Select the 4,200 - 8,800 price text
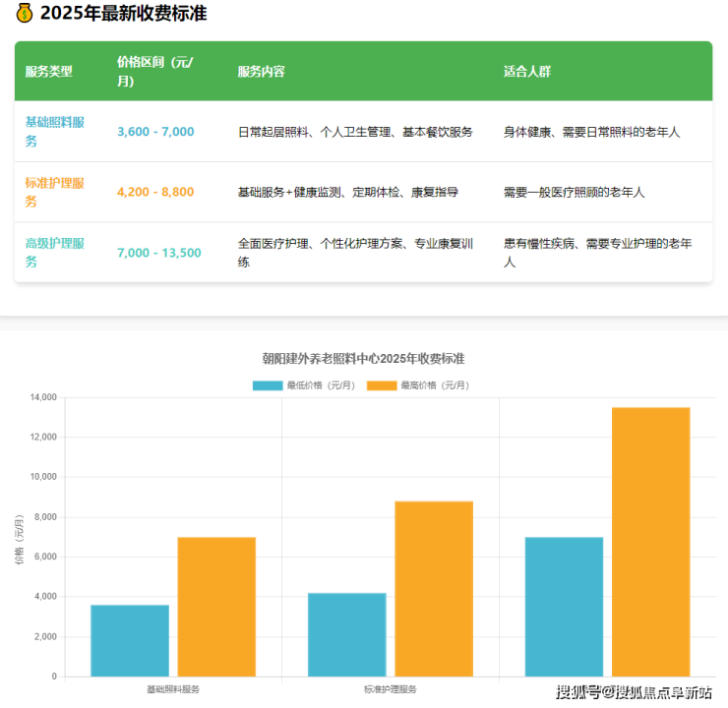Viewport: 728px width, 708px height. click(155, 192)
